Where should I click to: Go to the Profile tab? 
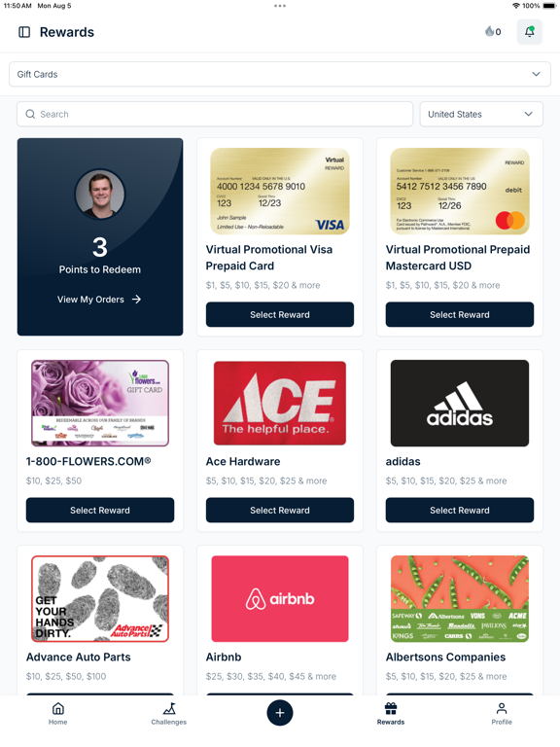click(x=502, y=713)
